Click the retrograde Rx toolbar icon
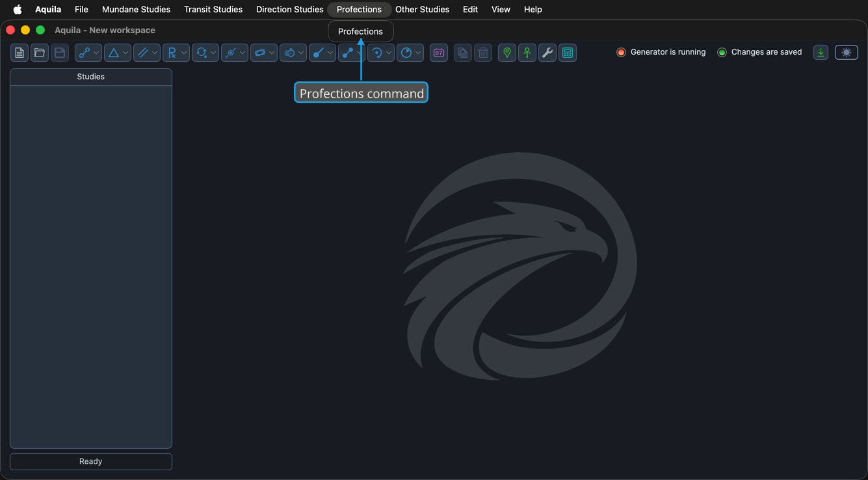 [x=172, y=53]
